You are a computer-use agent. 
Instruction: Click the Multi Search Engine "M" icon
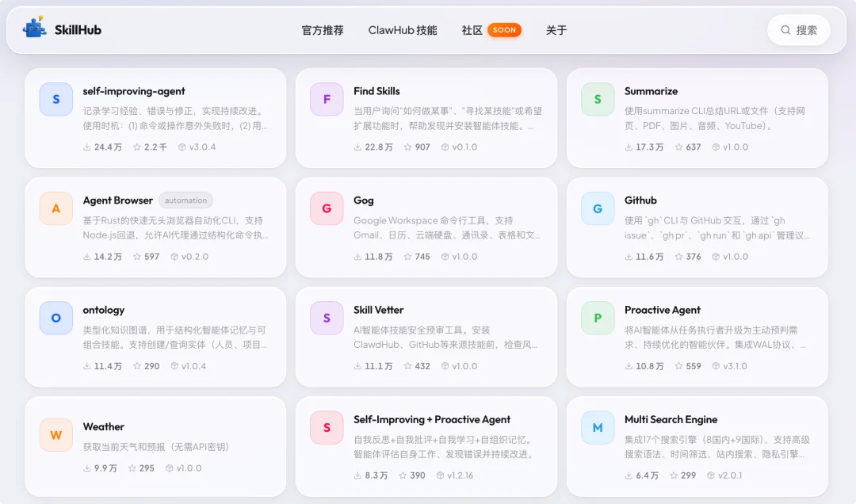point(598,427)
